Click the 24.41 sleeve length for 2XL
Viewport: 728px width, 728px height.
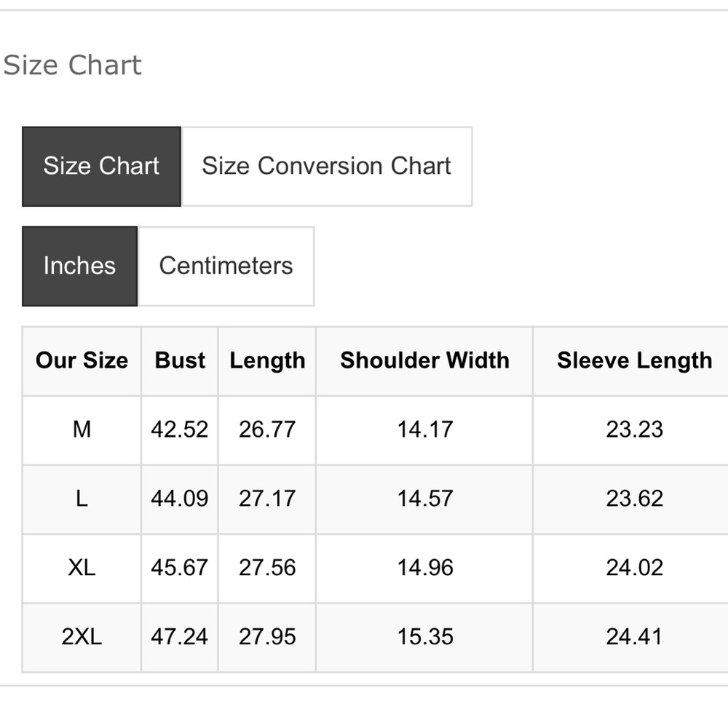(634, 637)
